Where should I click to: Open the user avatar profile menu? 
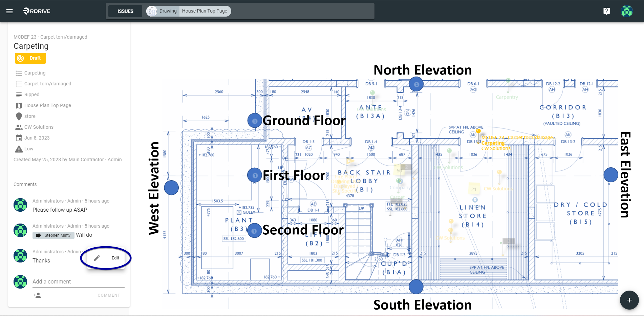tap(627, 11)
